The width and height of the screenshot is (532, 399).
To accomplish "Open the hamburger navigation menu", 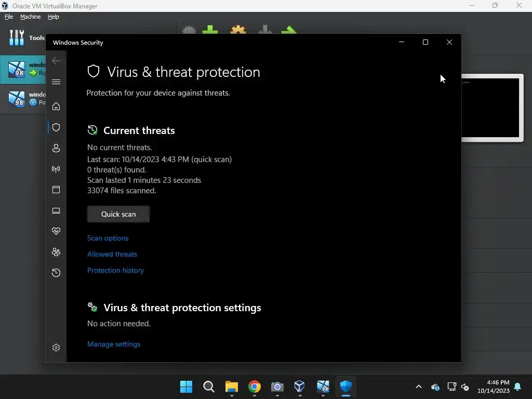I will pyautogui.click(x=56, y=82).
